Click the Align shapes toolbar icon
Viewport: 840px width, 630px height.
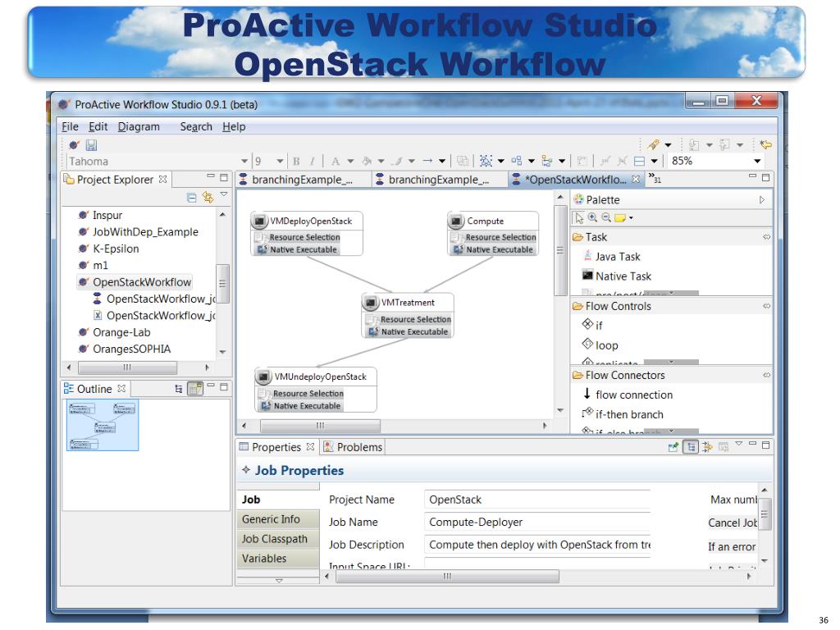point(547,161)
